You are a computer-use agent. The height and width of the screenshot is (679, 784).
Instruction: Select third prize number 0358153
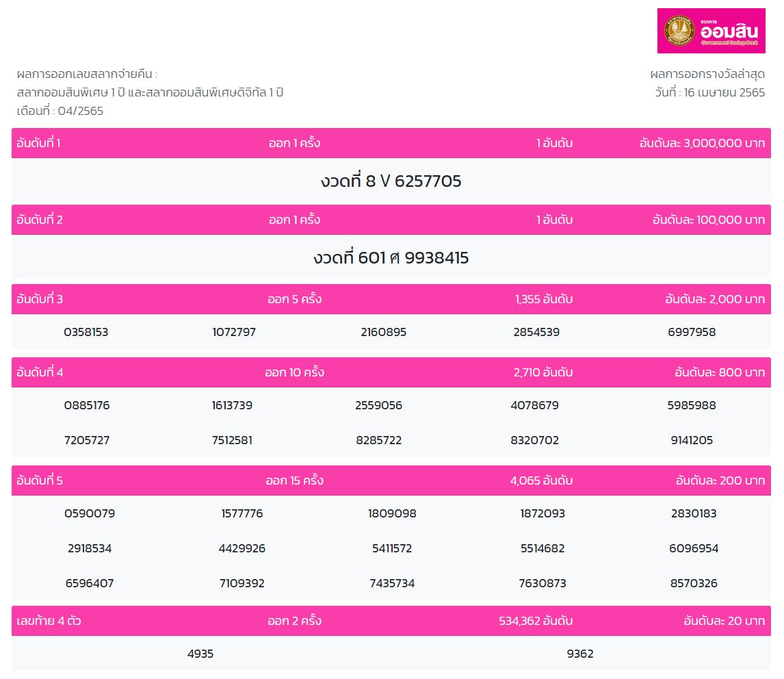[x=86, y=332]
